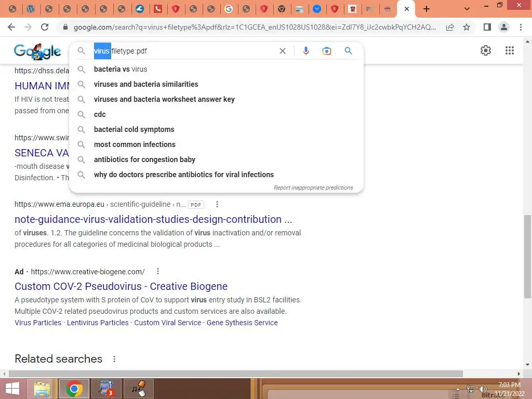This screenshot has width=532, height=399.
Task: Close the current active tab
Action: point(406,9)
